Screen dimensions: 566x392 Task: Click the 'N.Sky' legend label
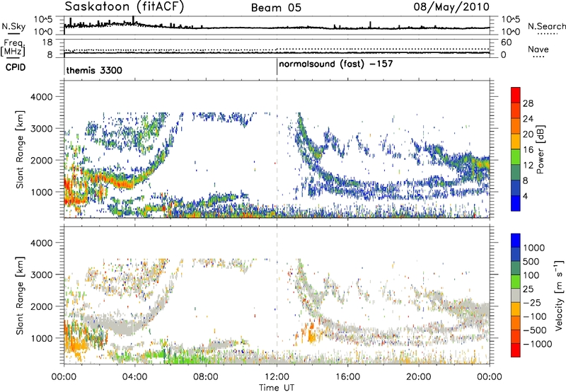click(13, 26)
